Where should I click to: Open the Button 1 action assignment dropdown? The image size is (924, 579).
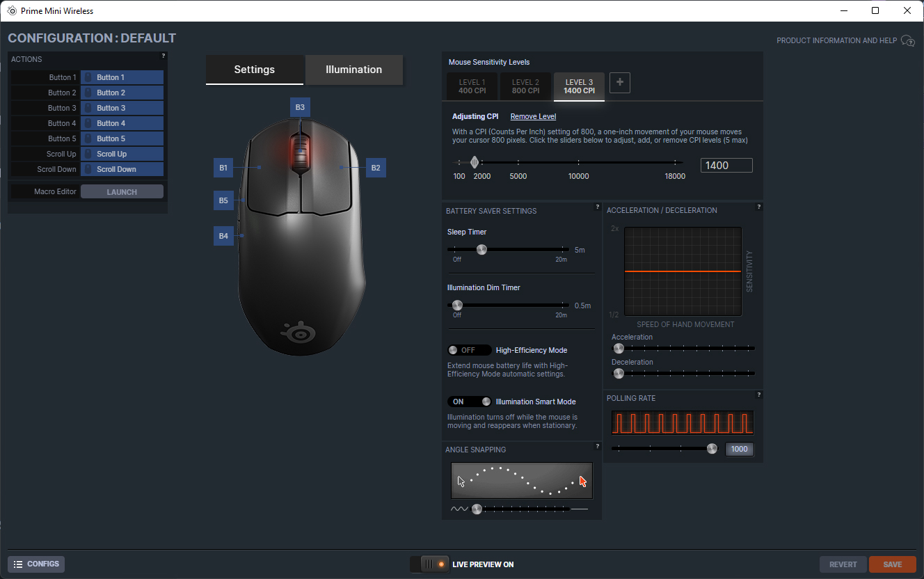[x=122, y=77]
